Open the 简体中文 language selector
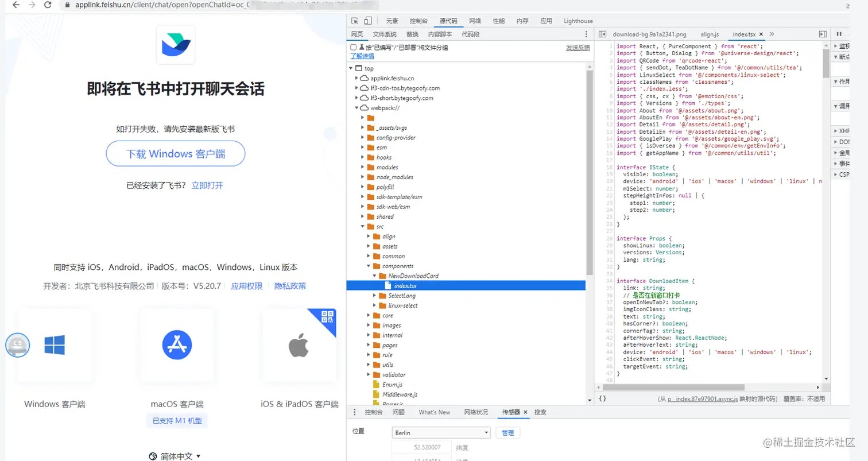868x461 pixels. click(x=175, y=456)
